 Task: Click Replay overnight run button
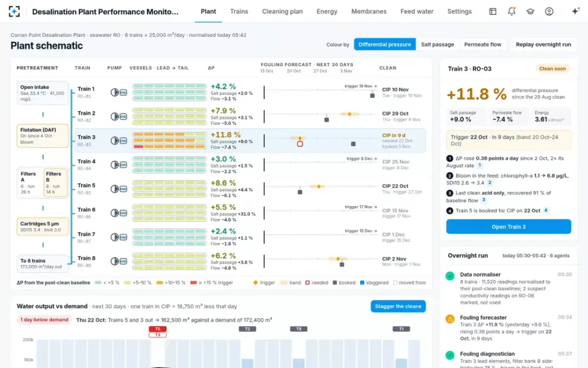pyautogui.click(x=543, y=44)
